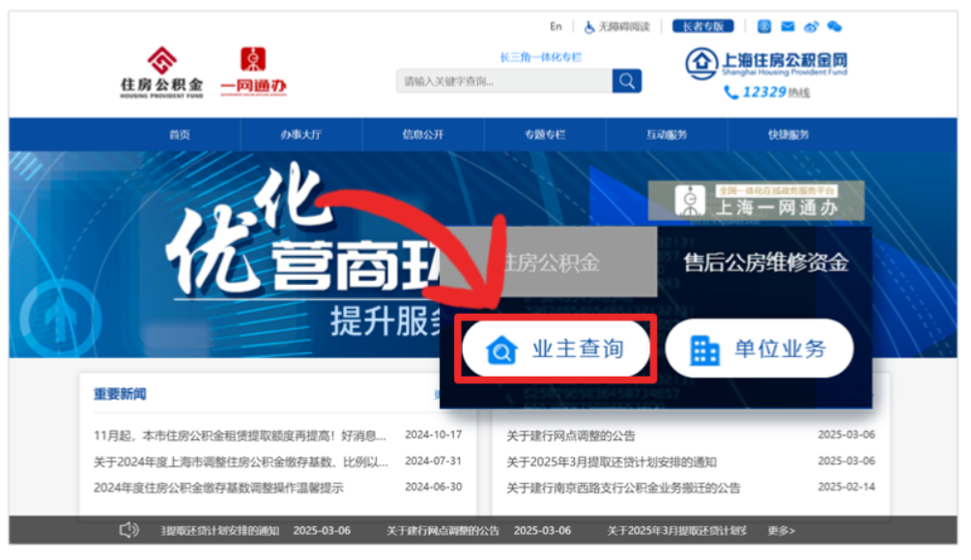971x560 pixels.
Task: Select the 住房公积金 tab in popup
Action: coord(551,263)
